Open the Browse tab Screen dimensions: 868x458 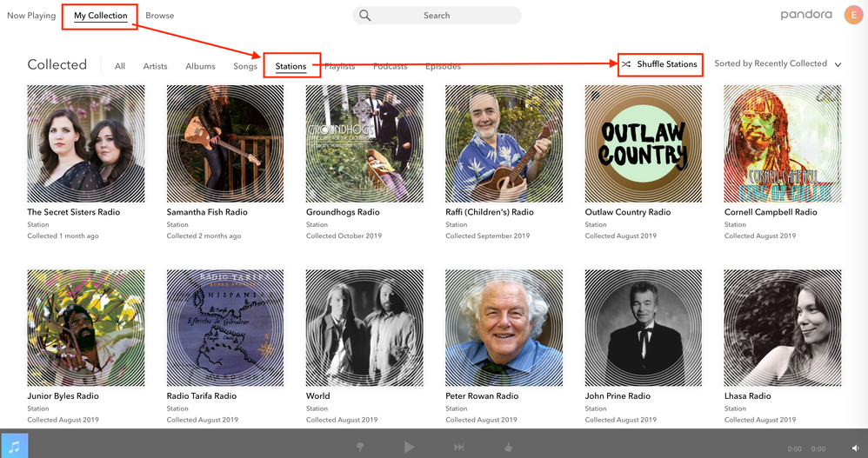click(x=159, y=16)
